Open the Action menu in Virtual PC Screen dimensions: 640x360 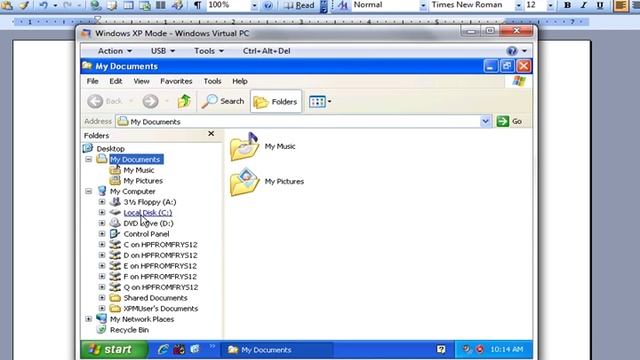[115, 51]
